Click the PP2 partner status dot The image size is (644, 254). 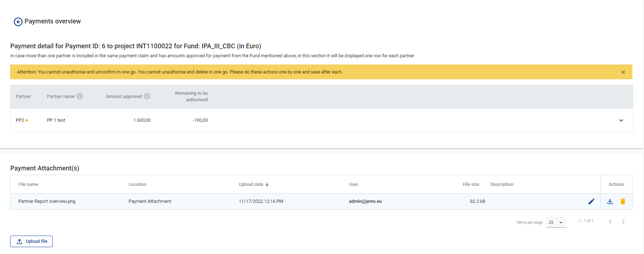pos(27,120)
